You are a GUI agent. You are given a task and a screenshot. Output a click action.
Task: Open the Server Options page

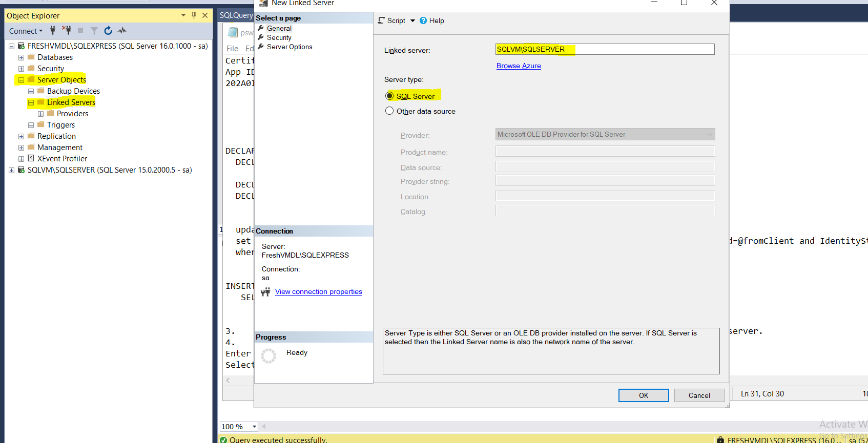(x=290, y=47)
